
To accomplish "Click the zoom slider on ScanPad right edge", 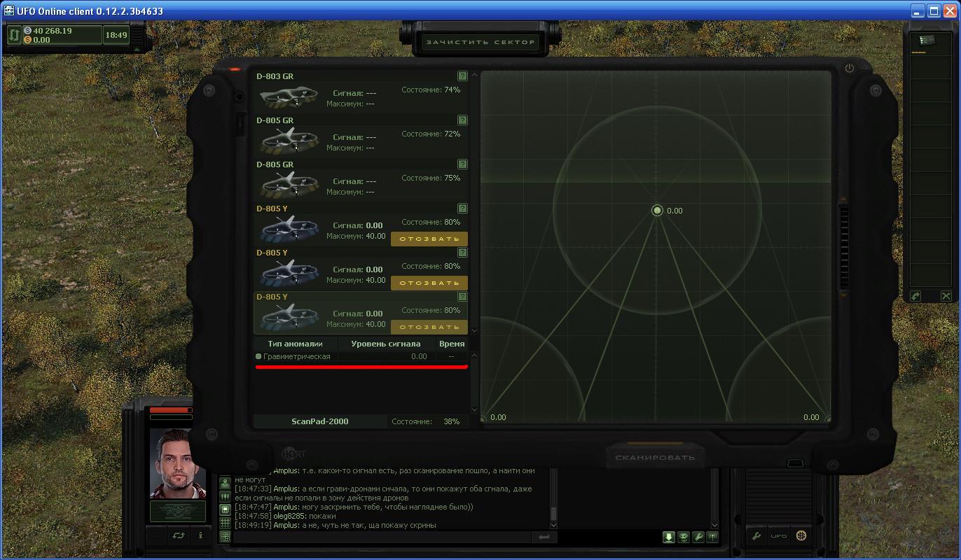I will tap(844, 246).
